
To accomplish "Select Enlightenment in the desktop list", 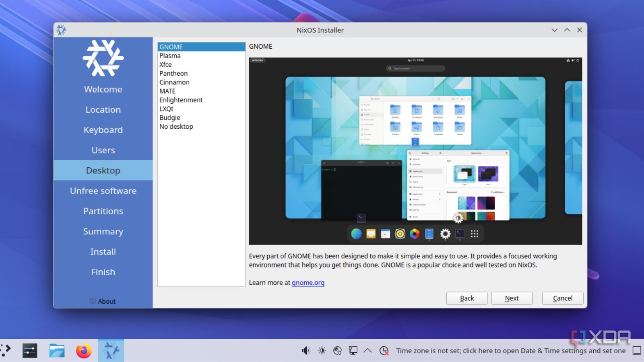I will (x=201, y=100).
